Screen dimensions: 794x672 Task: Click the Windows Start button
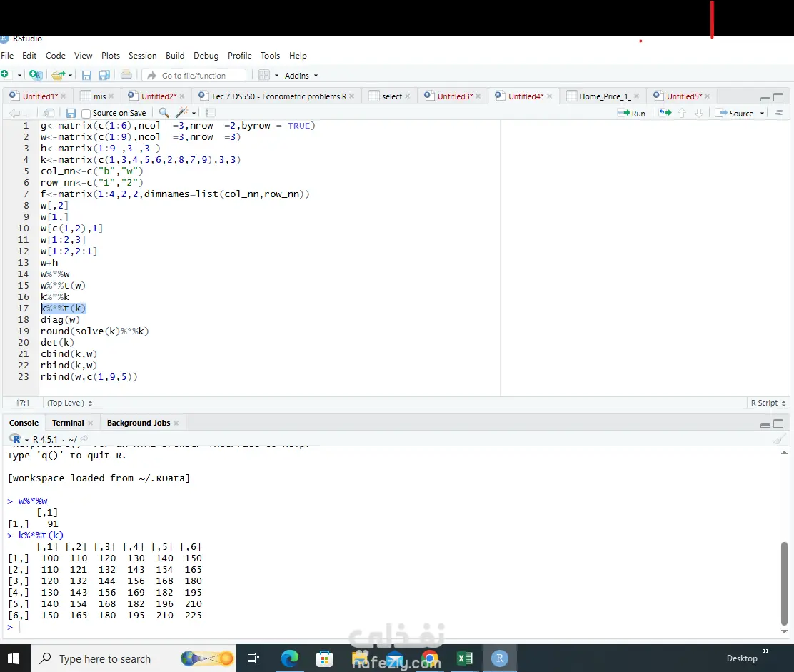14,658
